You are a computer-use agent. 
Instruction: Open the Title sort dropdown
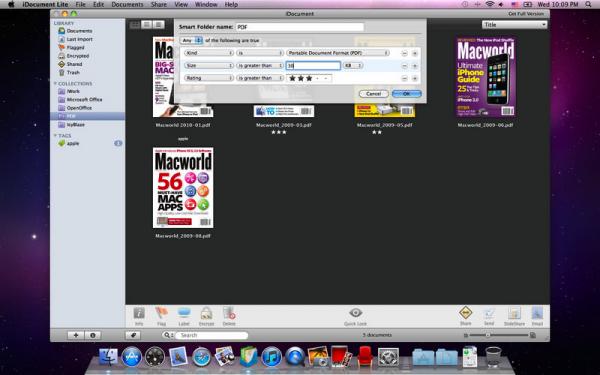point(514,24)
